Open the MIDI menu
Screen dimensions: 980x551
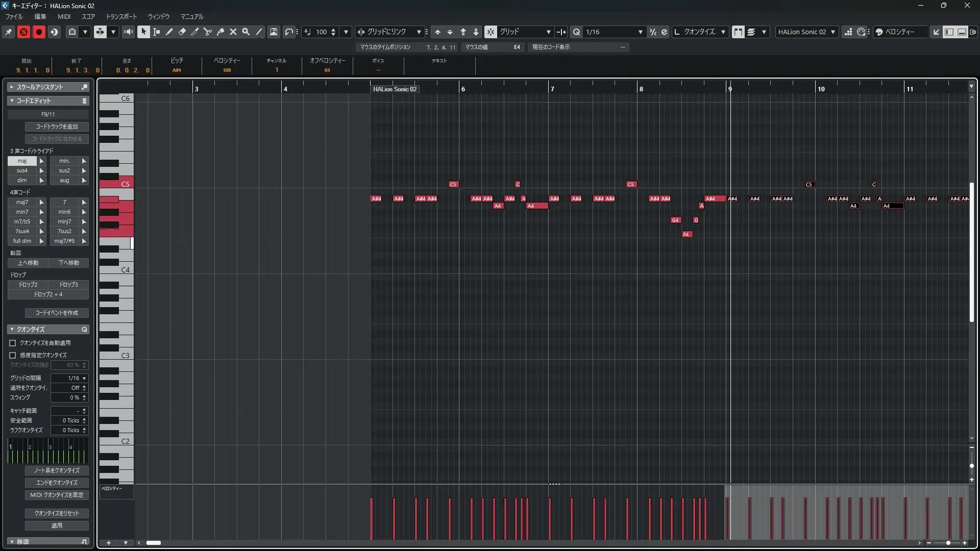(64, 16)
